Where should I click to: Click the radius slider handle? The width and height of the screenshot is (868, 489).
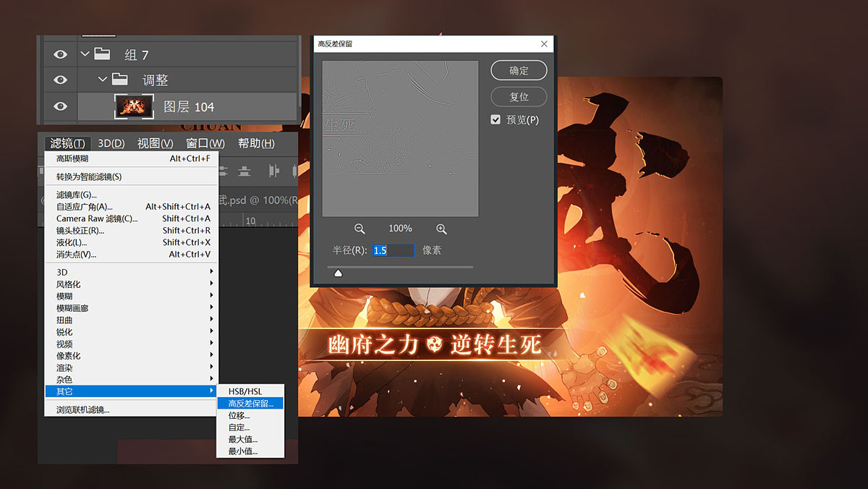coord(337,273)
